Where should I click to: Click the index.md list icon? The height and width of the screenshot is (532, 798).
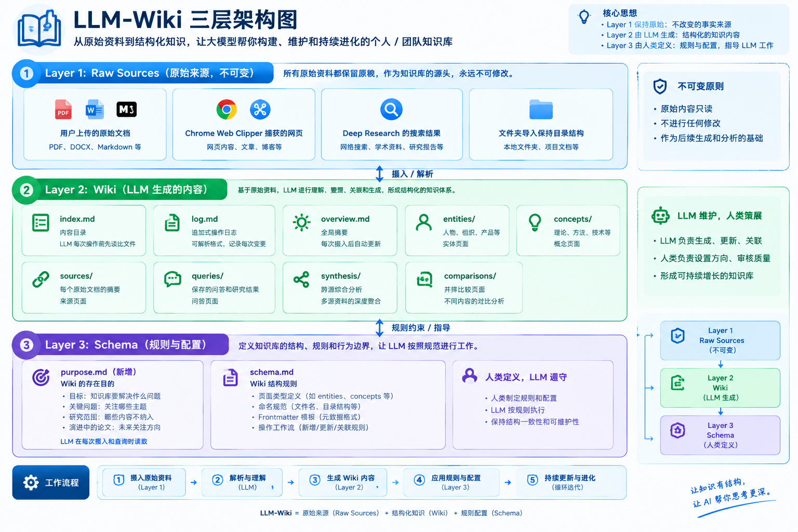tap(41, 222)
